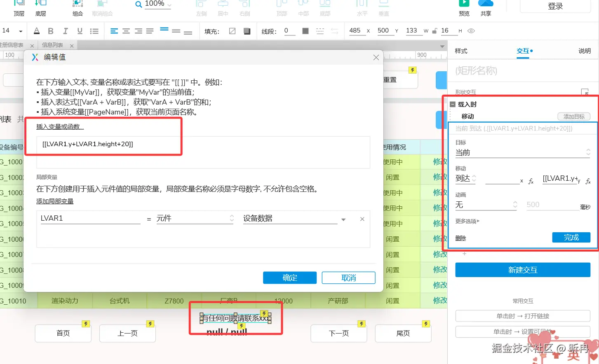
Task: Click the Preview play icon
Action: point(464,4)
